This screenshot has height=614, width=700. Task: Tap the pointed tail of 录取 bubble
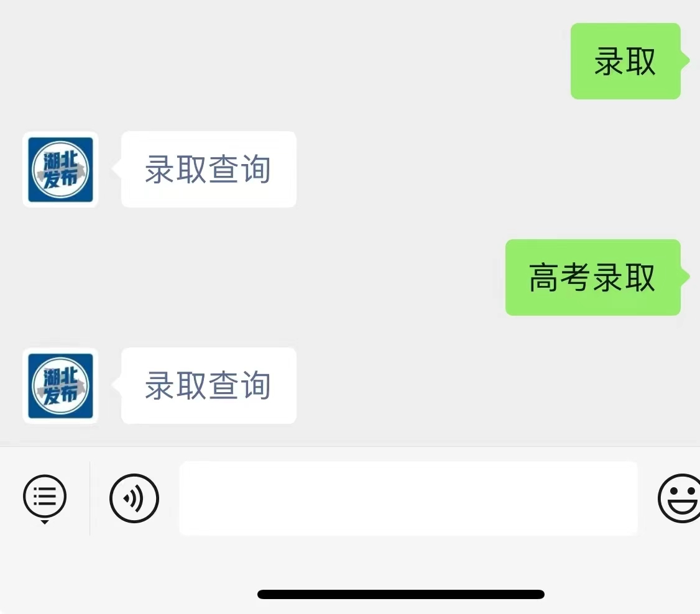(685, 60)
